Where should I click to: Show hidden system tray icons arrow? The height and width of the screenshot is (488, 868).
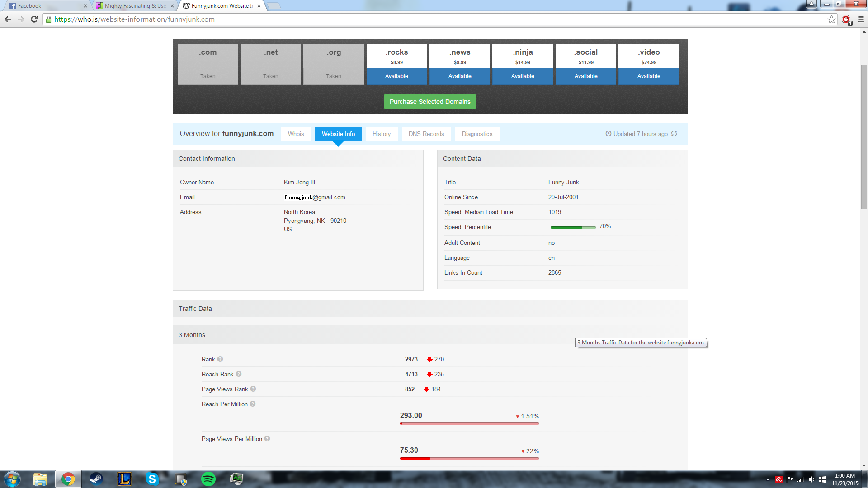pos(768,479)
